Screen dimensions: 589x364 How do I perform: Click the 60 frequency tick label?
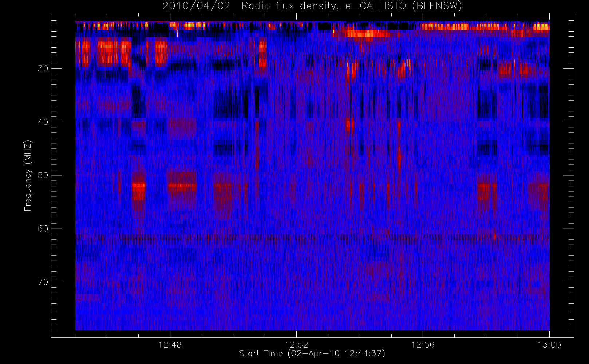pos(43,229)
